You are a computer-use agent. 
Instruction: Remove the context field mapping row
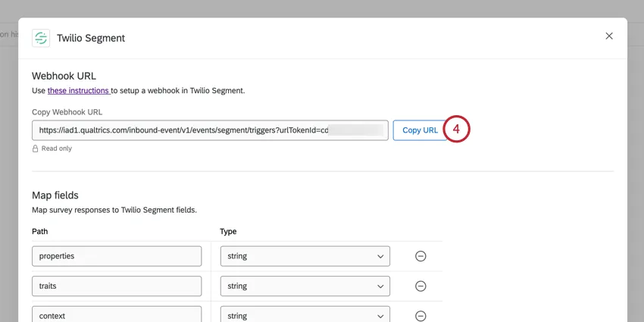420,315
